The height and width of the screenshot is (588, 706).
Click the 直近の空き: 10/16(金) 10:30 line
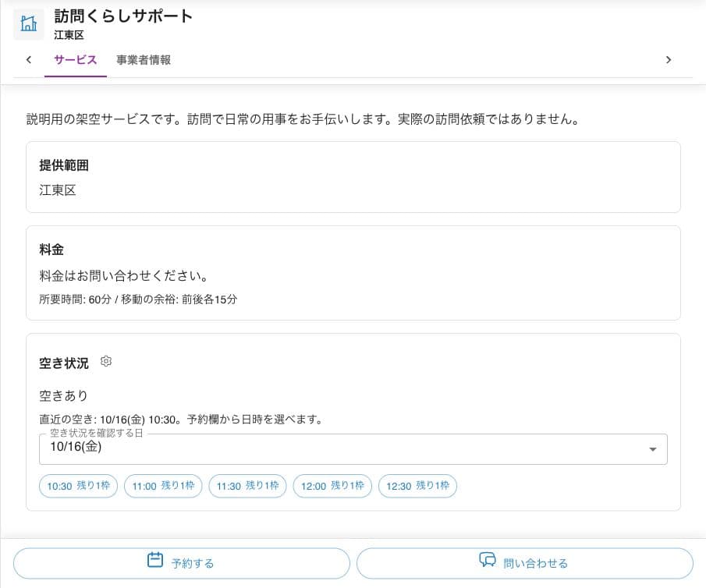pyautogui.click(x=181, y=420)
